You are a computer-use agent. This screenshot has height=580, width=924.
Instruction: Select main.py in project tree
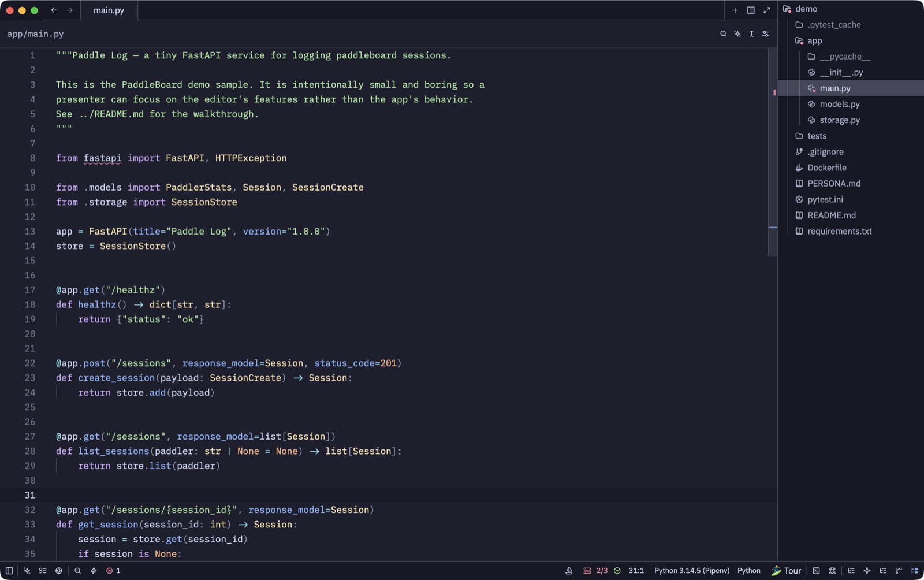(851, 88)
